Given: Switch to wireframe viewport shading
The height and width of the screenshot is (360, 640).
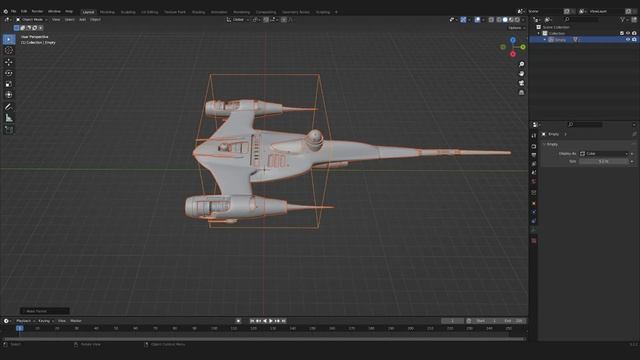Looking at the screenshot, I should coord(499,20).
